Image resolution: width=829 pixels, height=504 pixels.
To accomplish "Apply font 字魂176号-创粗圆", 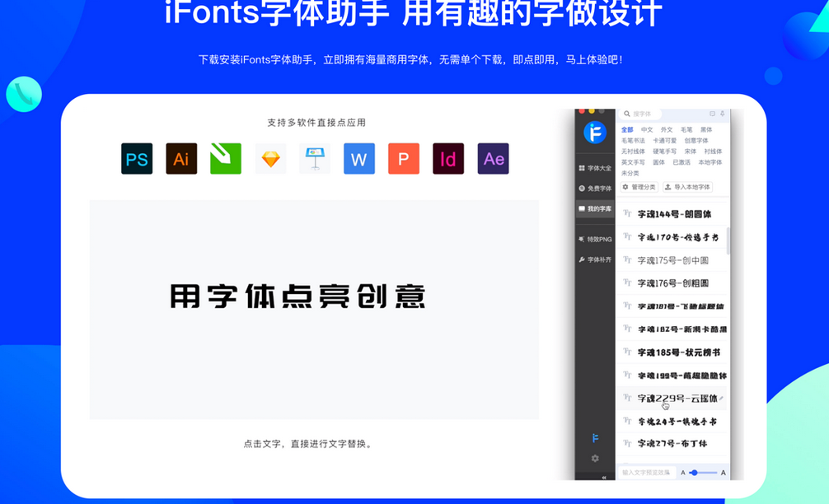I will click(672, 283).
